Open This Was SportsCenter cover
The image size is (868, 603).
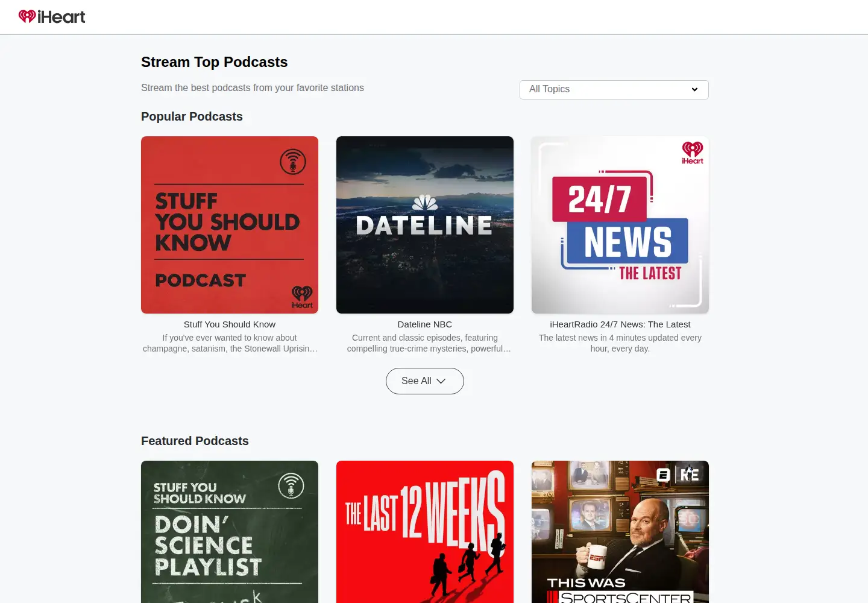(620, 532)
